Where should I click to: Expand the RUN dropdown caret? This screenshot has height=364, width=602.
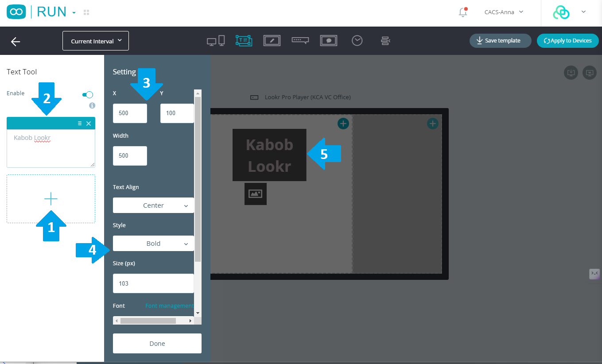[x=74, y=13]
